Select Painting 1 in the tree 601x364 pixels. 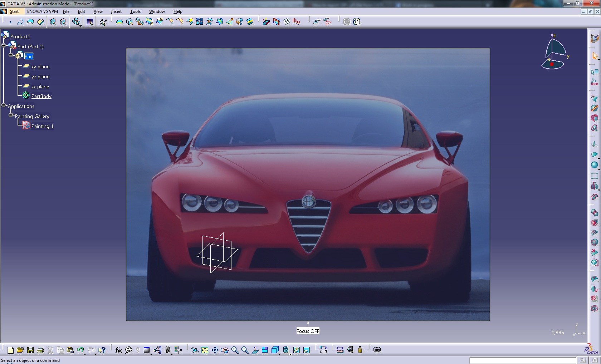click(42, 126)
